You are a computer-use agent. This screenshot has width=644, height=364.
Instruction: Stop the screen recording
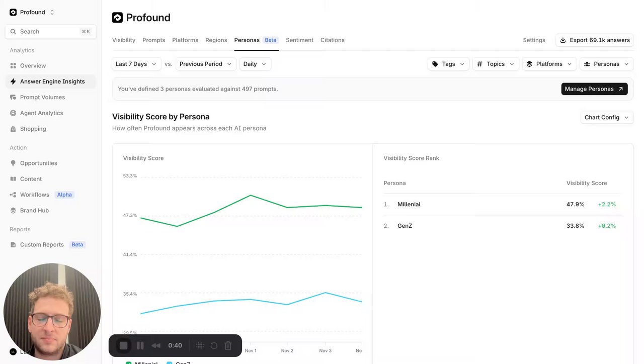pos(123,345)
